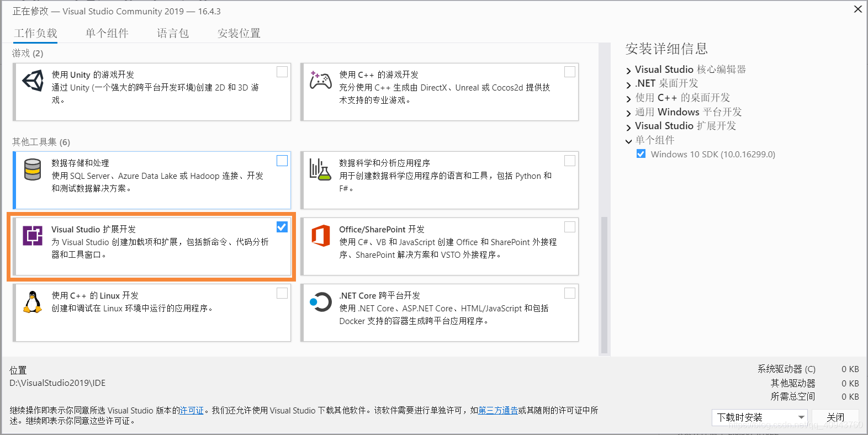
Task: Uncheck Windows 10 SDK (10.0.16299.0) component
Action: [x=641, y=154]
